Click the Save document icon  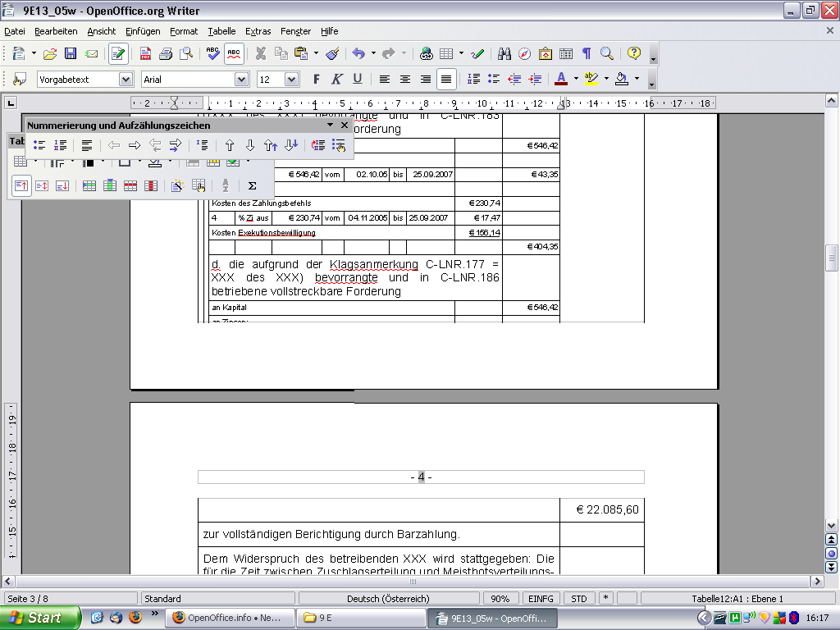pos(71,53)
